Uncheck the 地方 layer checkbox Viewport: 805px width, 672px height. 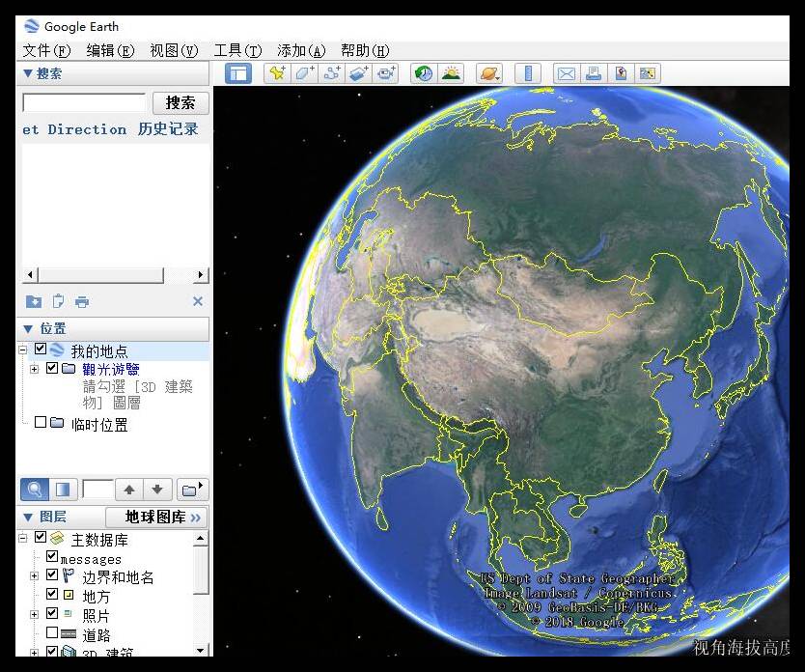pos(52,594)
